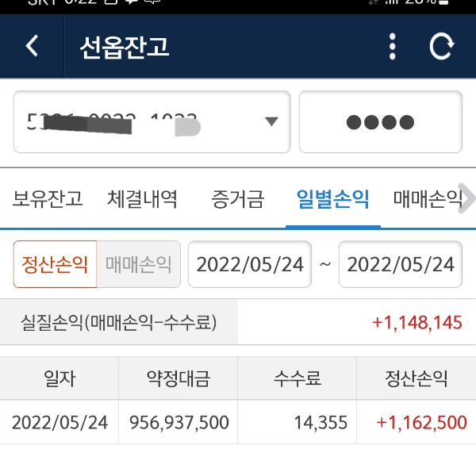The image size is (476, 476).
Task: Tap the 일자 column header
Action: pos(59,378)
